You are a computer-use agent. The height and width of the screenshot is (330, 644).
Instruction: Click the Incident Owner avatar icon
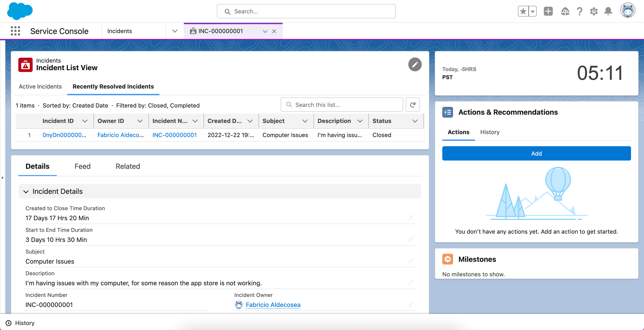click(239, 305)
